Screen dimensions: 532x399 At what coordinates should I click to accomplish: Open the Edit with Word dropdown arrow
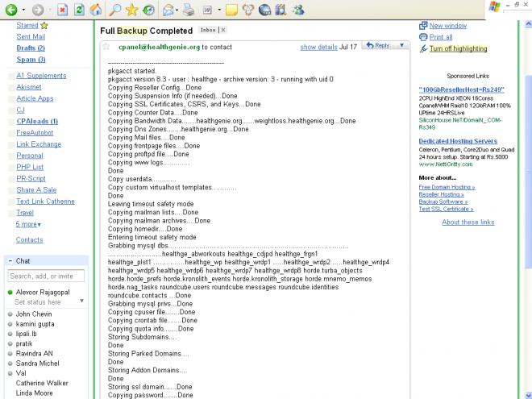219,10
